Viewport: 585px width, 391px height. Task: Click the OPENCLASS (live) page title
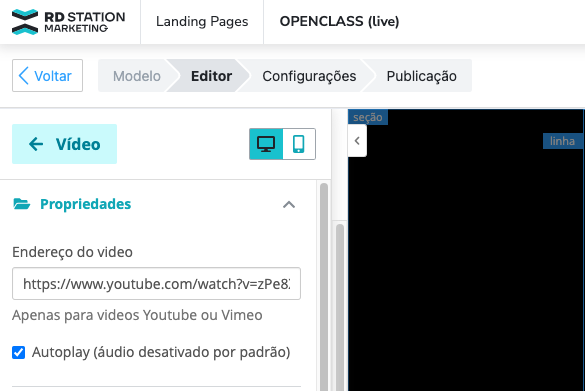[x=339, y=21]
